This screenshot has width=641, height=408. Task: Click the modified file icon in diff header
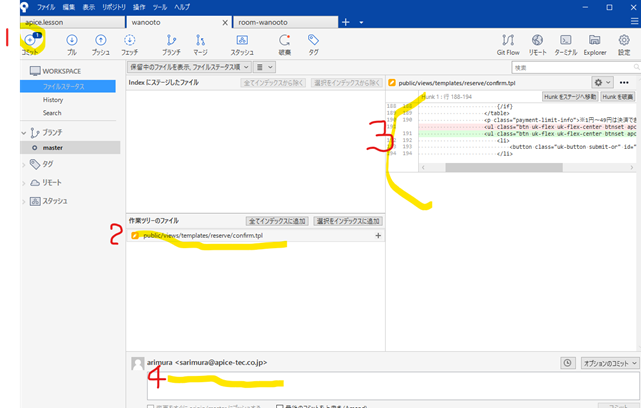(392, 83)
